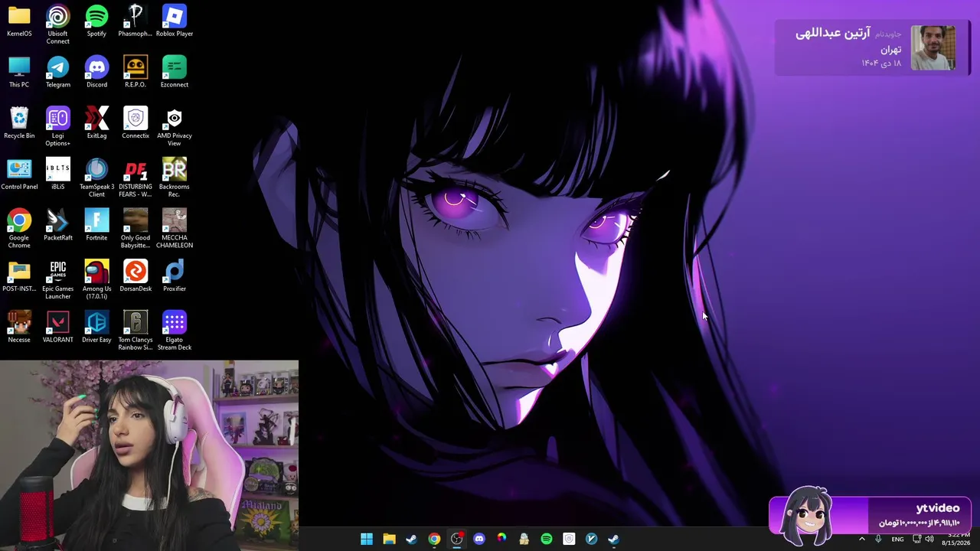Select the Recycle Bin icon

coord(19,124)
